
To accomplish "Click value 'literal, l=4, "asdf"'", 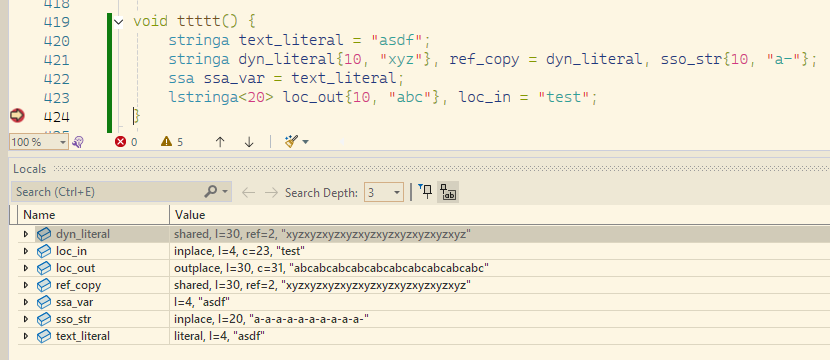I will (220, 336).
